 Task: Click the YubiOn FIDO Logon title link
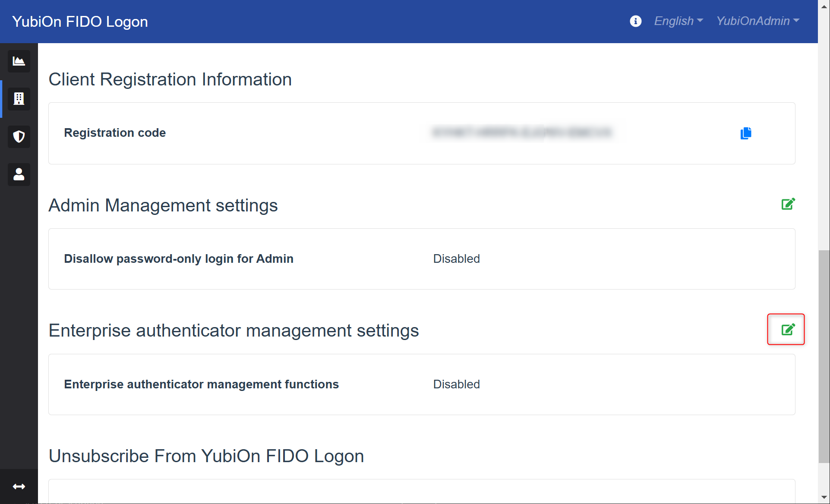tap(80, 22)
